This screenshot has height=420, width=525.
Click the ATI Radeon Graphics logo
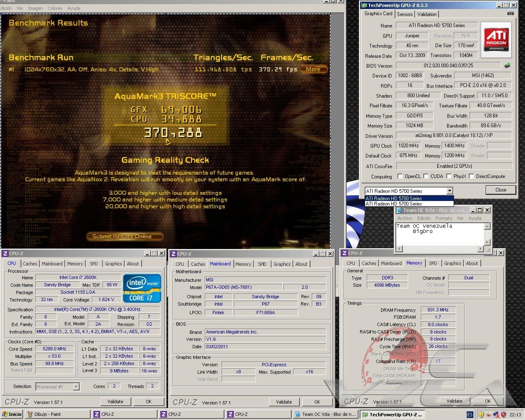[497, 40]
